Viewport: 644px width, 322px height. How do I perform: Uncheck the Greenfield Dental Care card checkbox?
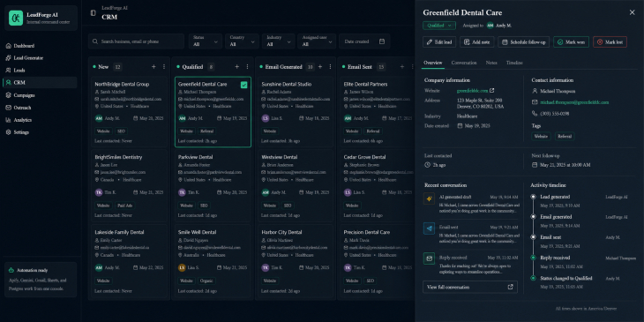coord(244,85)
